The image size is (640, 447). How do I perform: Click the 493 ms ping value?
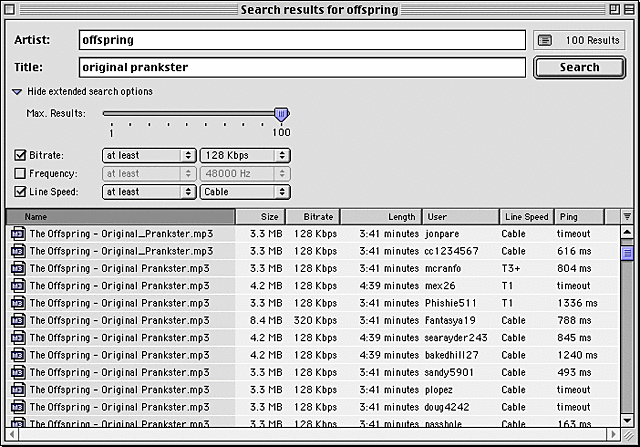click(x=574, y=373)
